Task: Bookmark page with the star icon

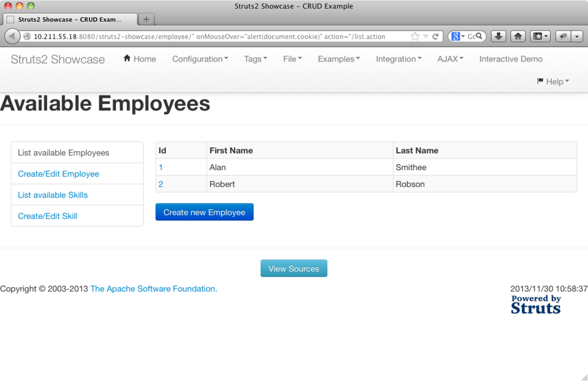Action: click(415, 36)
